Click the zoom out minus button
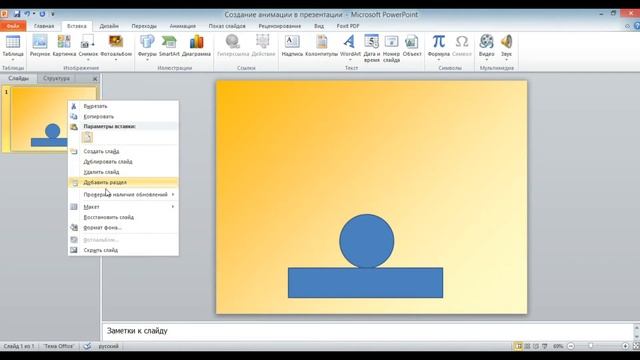The image size is (640, 360). tap(571, 346)
